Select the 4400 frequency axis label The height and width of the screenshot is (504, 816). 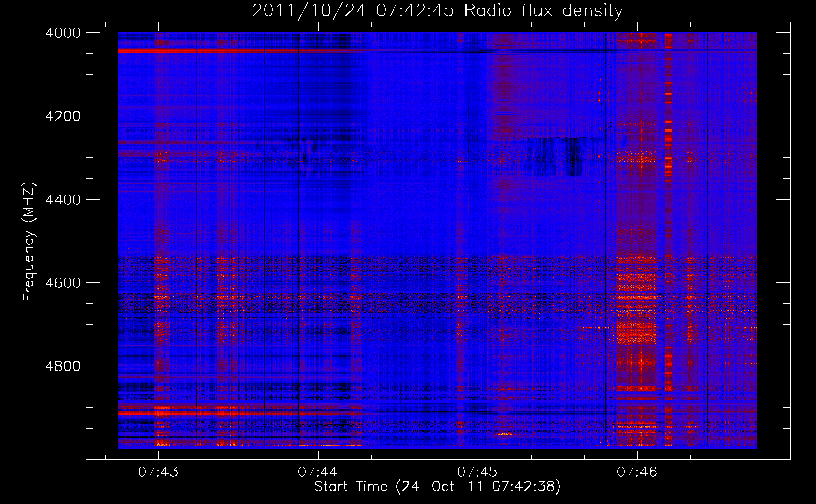click(63, 200)
